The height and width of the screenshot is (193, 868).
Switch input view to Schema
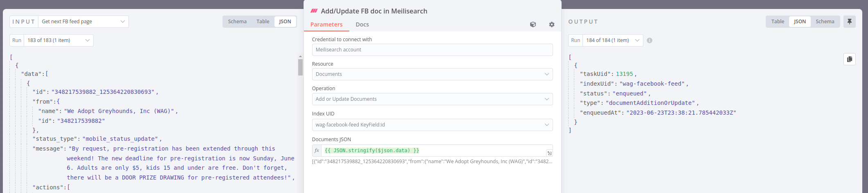pos(237,22)
